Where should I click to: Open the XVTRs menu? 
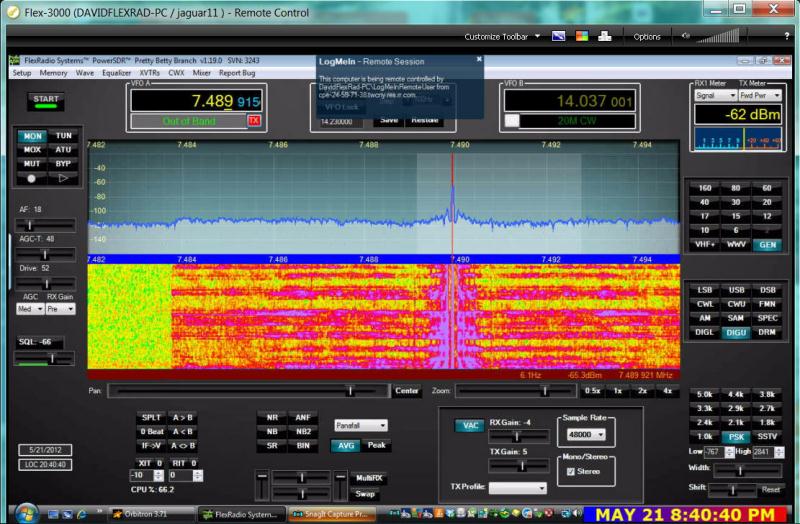149,73
